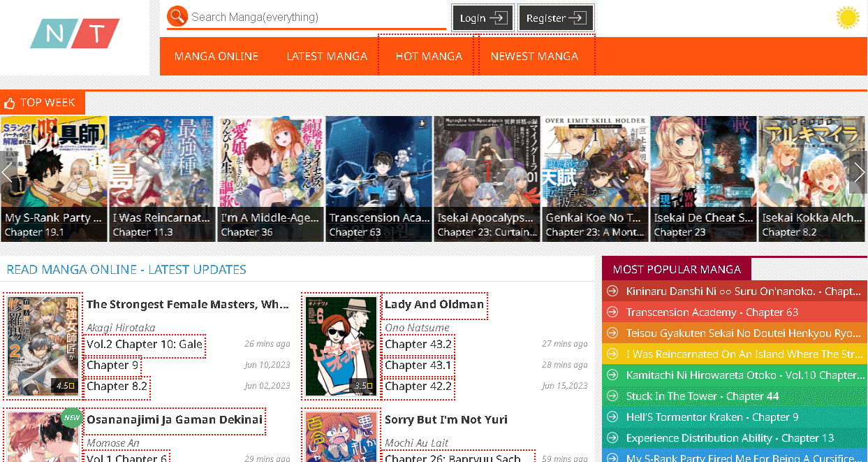Click the NT site logo

click(75, 34)
